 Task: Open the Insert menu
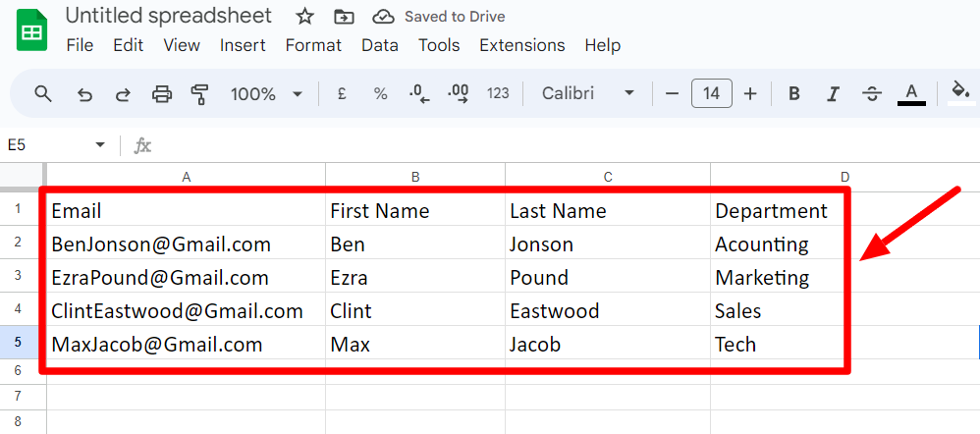[x=243, y=45]
